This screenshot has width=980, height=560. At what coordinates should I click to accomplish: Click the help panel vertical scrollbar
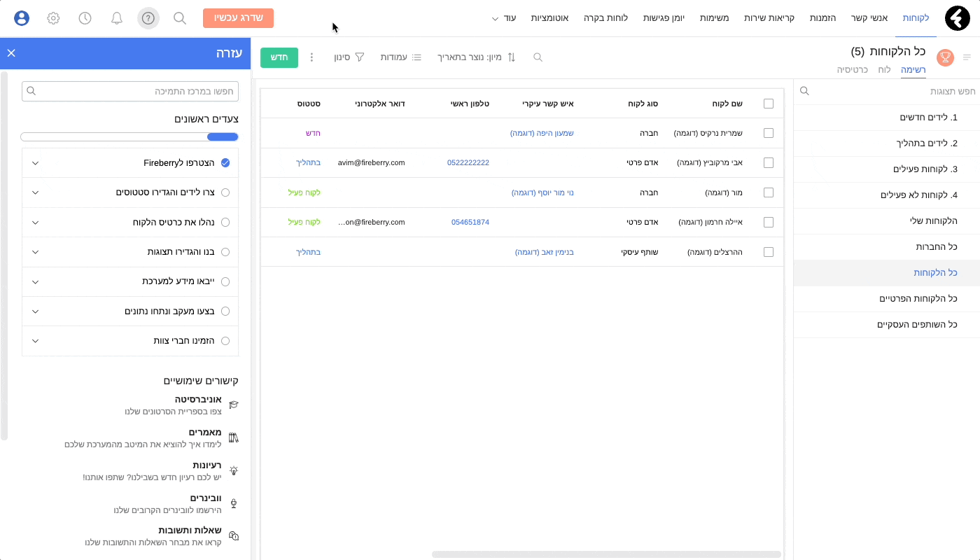tap(3, 255)
